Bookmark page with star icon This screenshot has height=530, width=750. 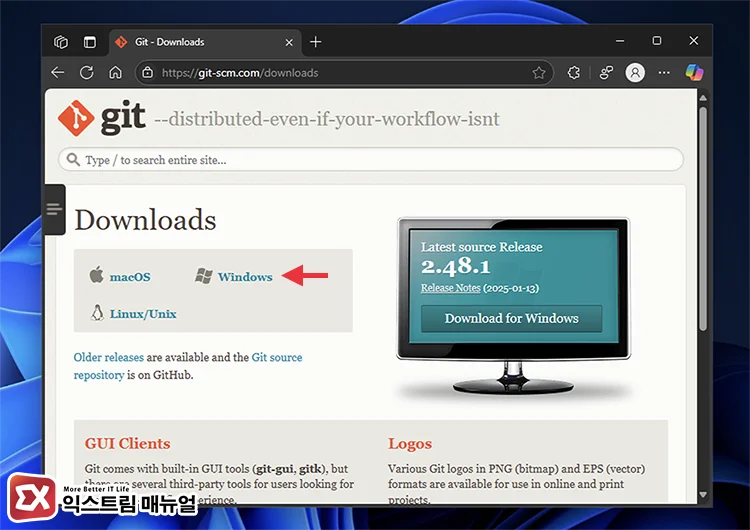[x=539, y=73]
